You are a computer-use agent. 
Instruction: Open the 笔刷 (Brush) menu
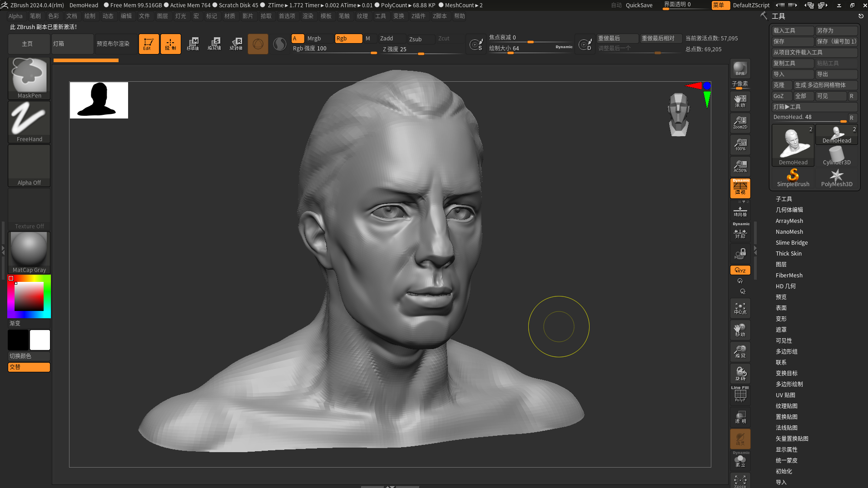click(x=35, y=16)
